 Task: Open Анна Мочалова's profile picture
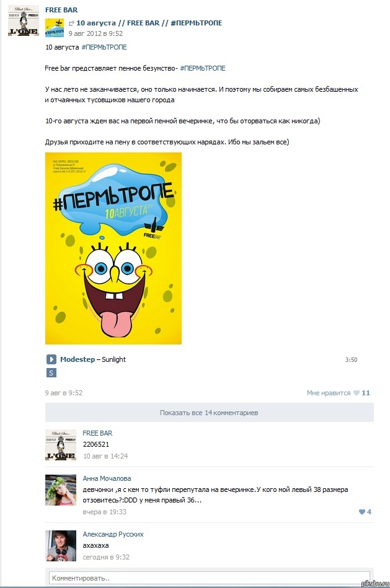[x=61, y=490]
